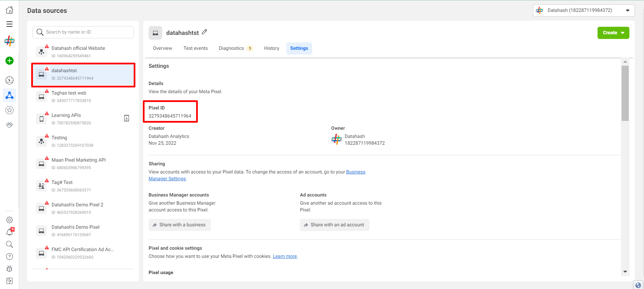This screenshot has height=289, width=644.
Task: Click the laptop icon next to datahashtst heading
Action: point(155,33)
